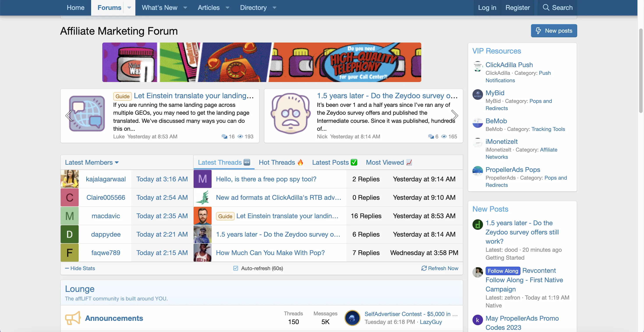Open the BeMob resource icon

point(478,123)
